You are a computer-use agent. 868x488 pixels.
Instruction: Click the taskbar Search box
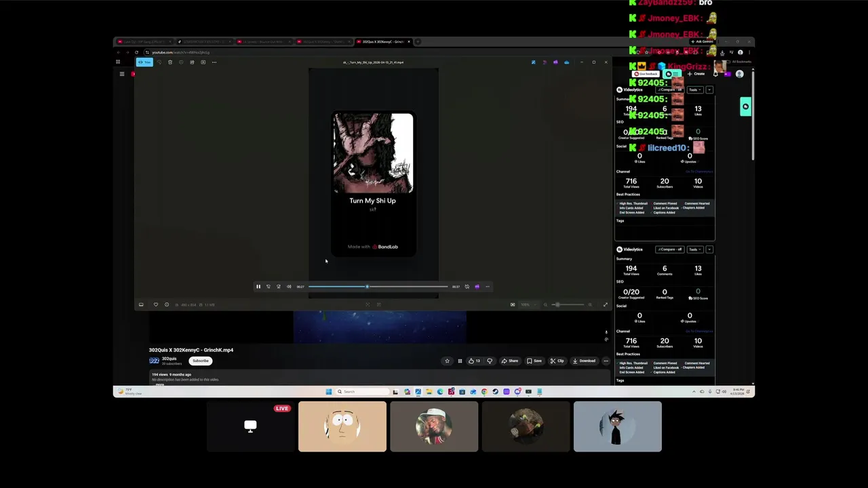363,391
